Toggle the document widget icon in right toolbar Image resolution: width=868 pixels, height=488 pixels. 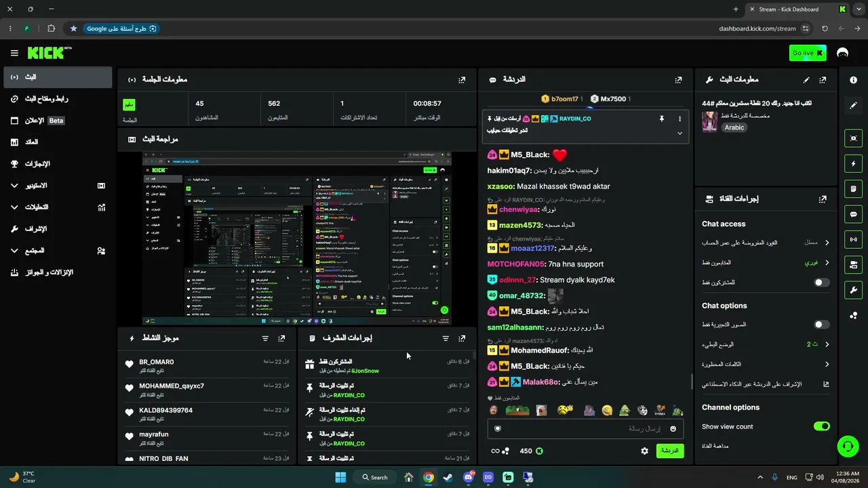point(853,188)
